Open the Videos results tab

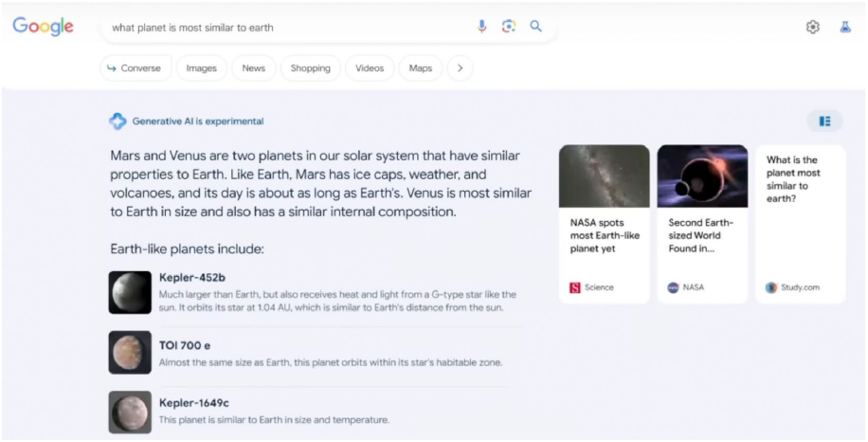point(370,68)
